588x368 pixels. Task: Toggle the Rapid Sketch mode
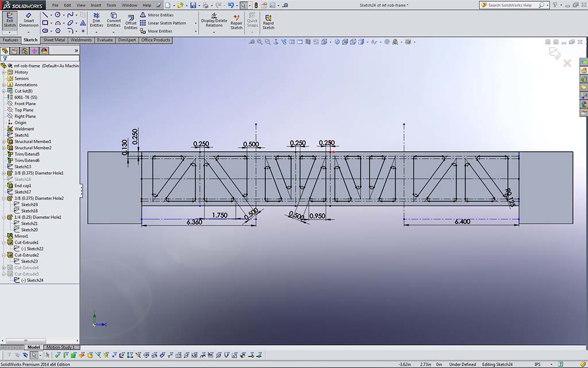pos(268,21)
